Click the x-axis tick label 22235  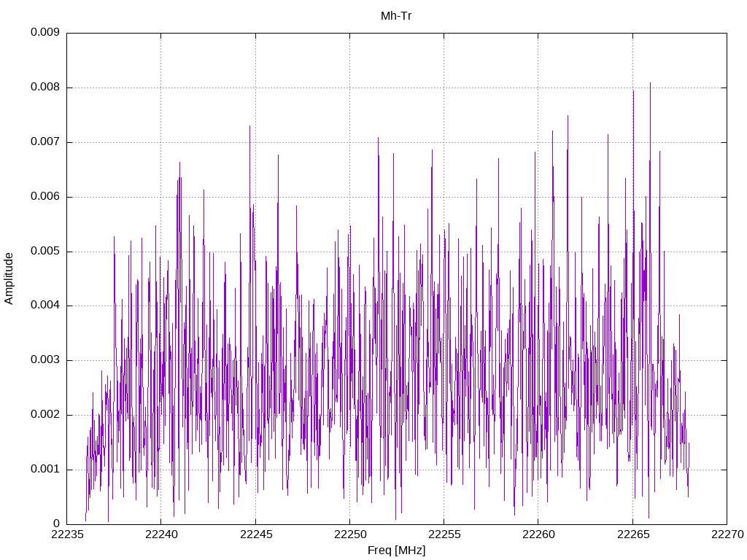coord(66,534)
